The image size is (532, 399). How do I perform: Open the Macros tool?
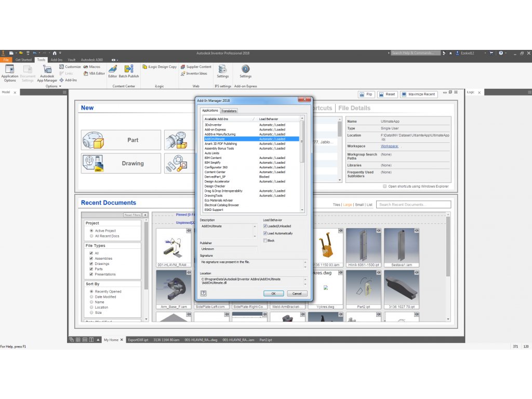(x=91, y=67)
